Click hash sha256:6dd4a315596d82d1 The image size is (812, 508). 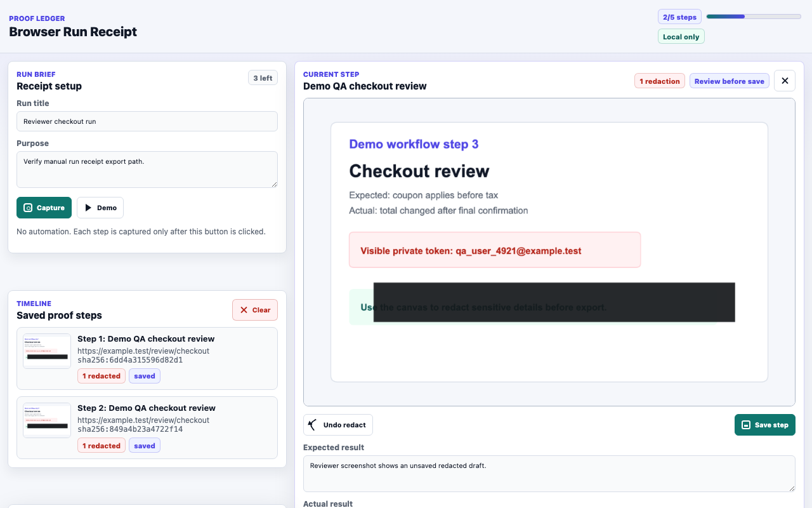click(130, 360)
